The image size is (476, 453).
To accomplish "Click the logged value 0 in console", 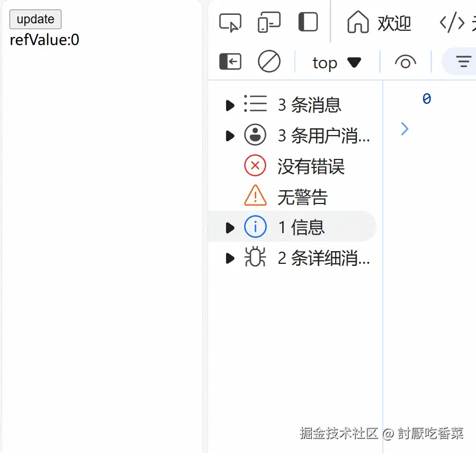I will click(x=427, y=99).
